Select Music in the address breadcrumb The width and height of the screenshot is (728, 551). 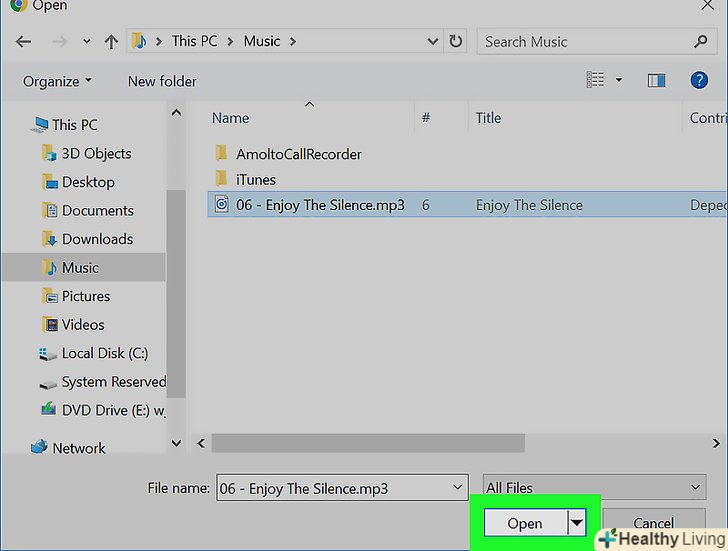coord(262,41)
